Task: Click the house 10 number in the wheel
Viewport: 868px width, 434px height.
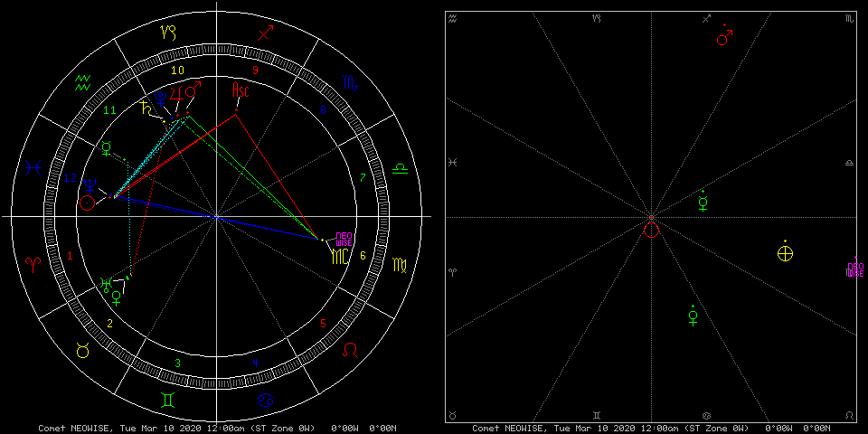Action: 177,70
